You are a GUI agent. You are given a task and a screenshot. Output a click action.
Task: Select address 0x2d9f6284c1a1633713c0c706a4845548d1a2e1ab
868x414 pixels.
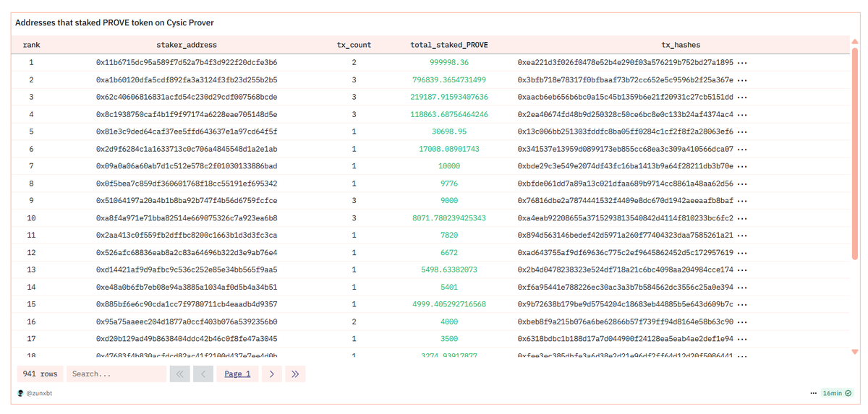pyautogui.click(x=187, y=149)
